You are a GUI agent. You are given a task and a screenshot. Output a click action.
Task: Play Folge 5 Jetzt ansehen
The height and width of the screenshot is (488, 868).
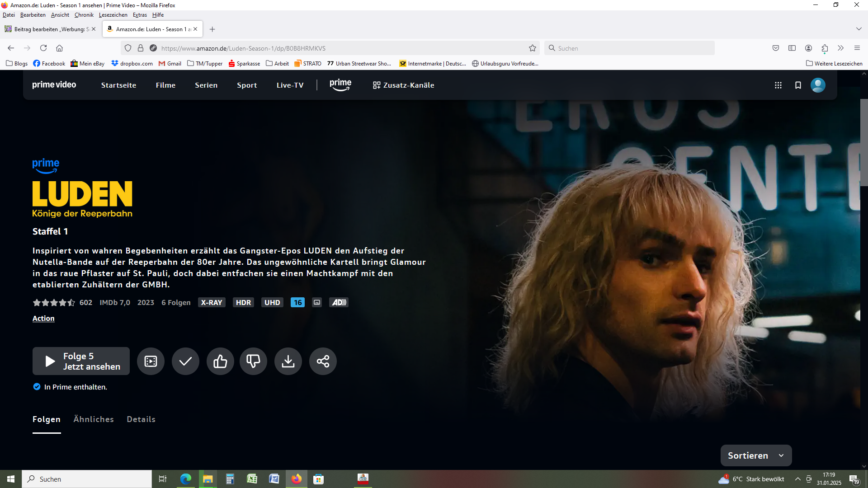(x=81, y=361)
